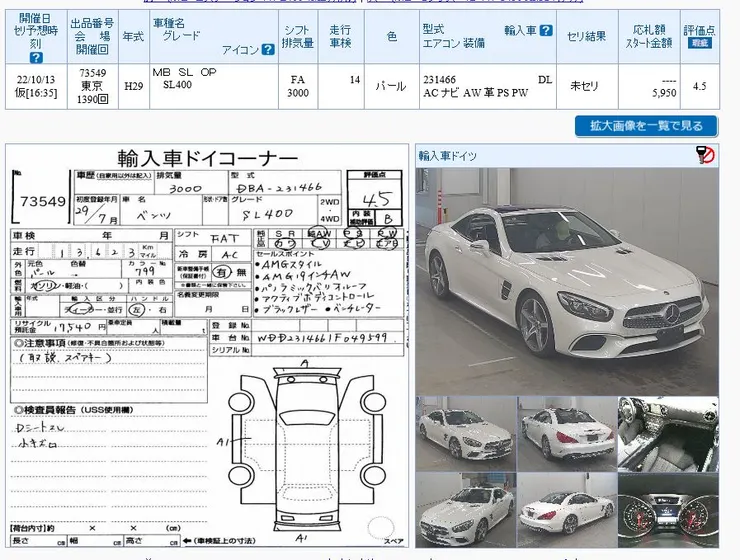Viewport: 740px width, 560px height.
Task: Click シフト 排気量 column header
Action: (298, 36)
